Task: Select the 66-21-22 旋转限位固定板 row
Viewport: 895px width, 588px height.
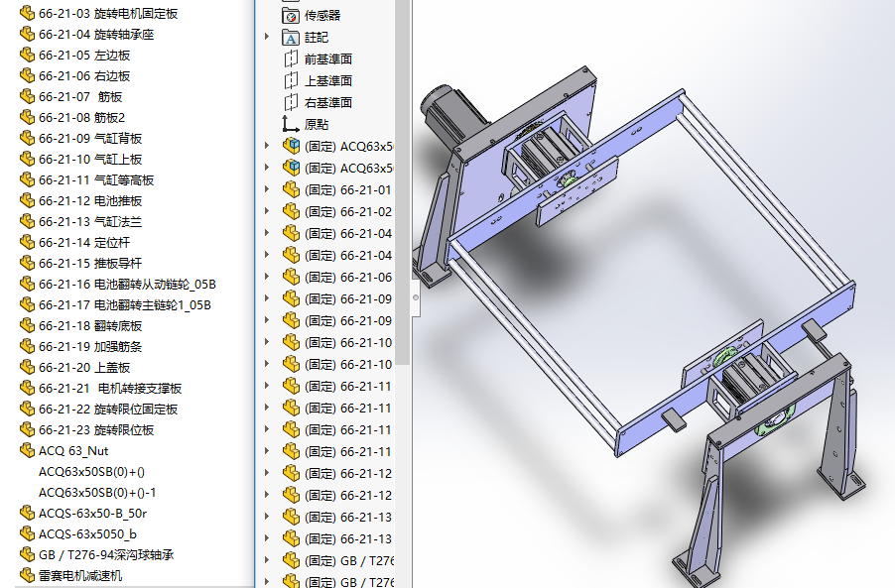Action: 98,409
